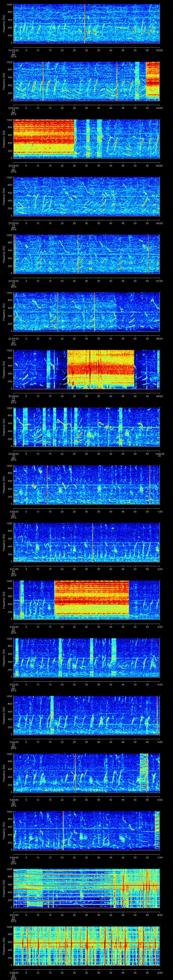The width and height of the screenshot is (173, 980).
Task: Click the spectrogram panel starting at 23:54:00
Action: (x=87, y=139)
